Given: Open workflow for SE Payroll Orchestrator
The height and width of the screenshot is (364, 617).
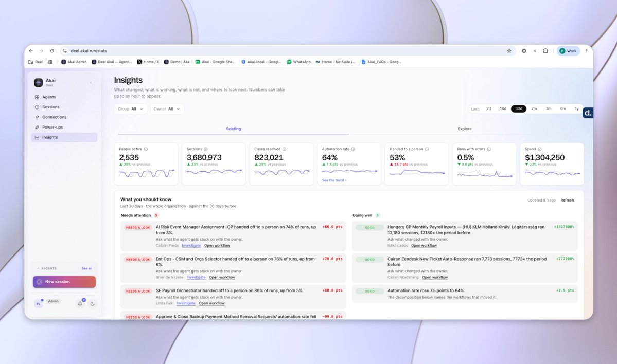Looking at the screenshot, I should 211,303.
